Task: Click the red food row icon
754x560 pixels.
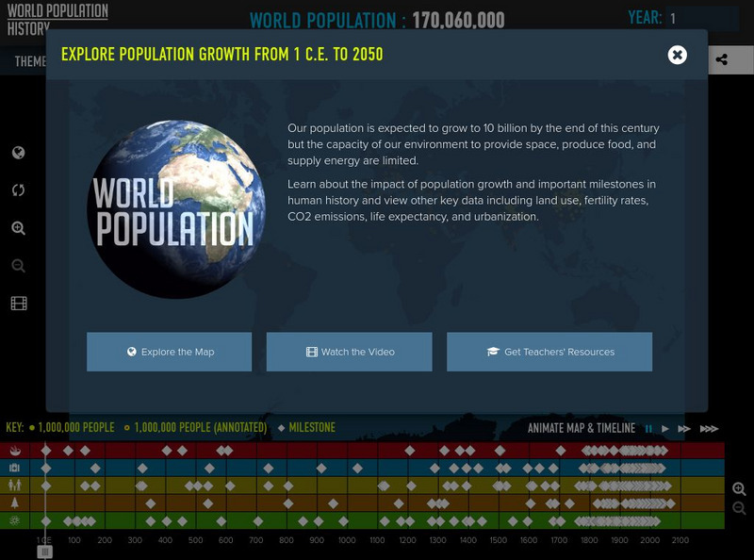Action: [x=15, y=451]
